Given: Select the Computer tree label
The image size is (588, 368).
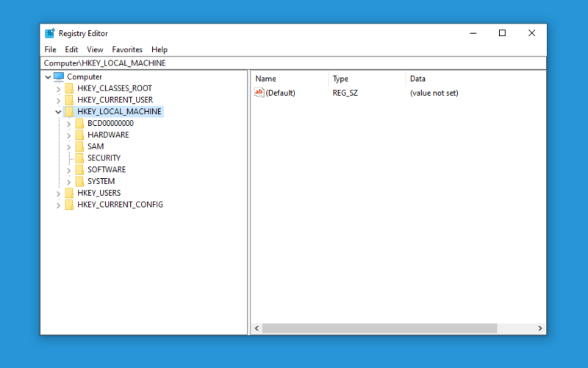Looking at the screenshot, I should click(85, 77).
